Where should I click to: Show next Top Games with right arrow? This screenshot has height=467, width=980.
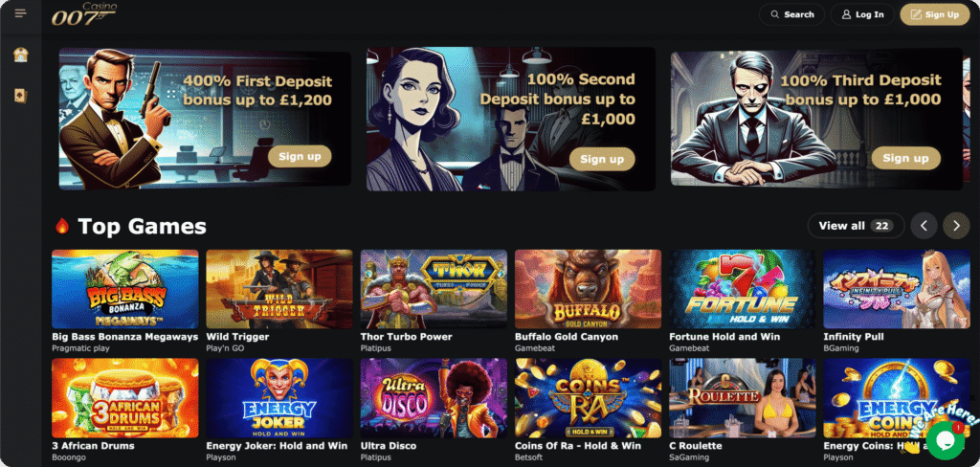tap(956, 226)
